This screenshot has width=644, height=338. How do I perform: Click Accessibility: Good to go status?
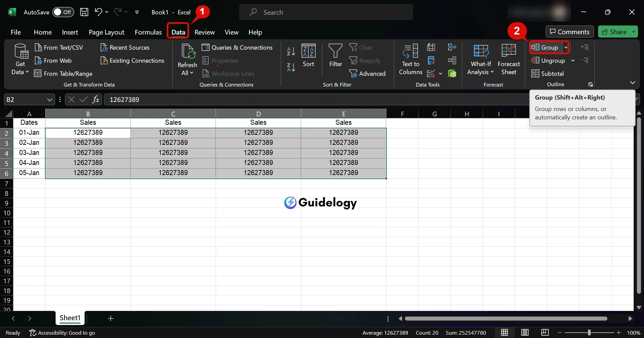pyautogui.click(x=62, y=333)
